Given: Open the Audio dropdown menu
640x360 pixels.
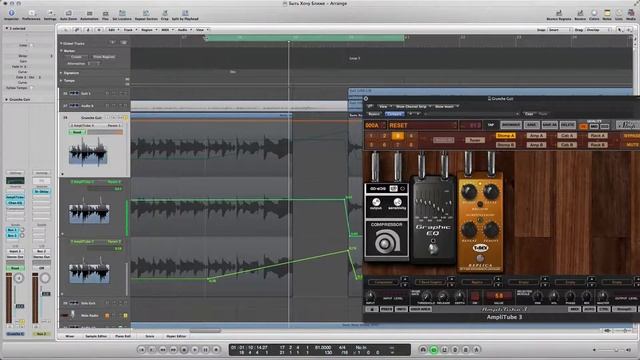Looking at the screenshot, I should (x=183, y=30).
